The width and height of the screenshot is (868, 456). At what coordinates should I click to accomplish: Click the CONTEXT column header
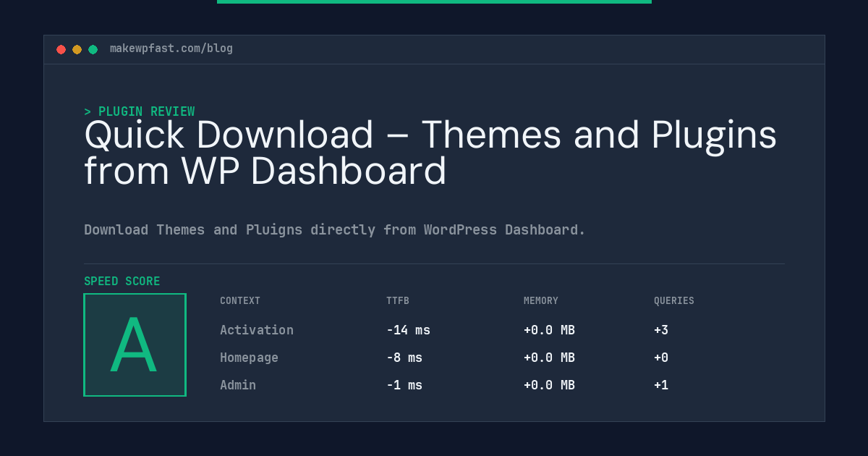click(x=240, y=301)
